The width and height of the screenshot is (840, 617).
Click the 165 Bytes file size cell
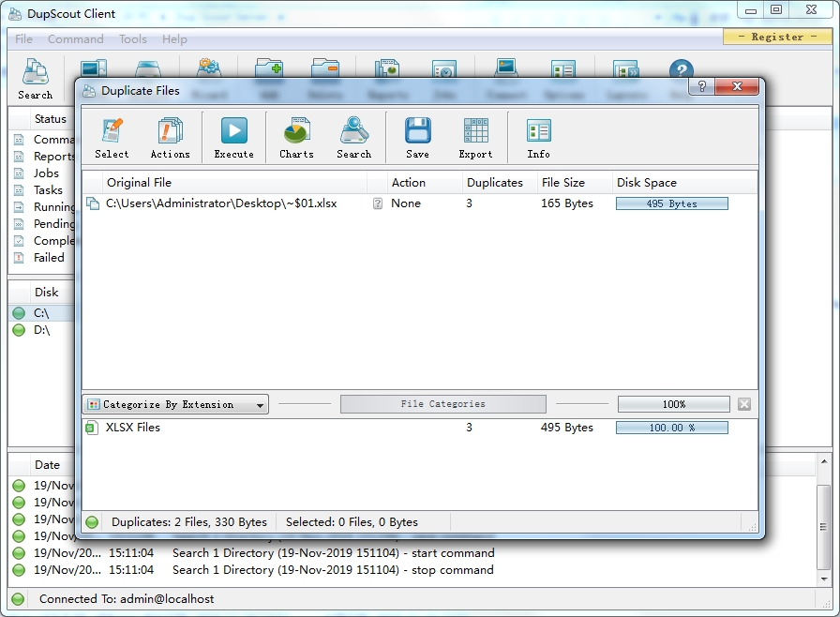567,203
